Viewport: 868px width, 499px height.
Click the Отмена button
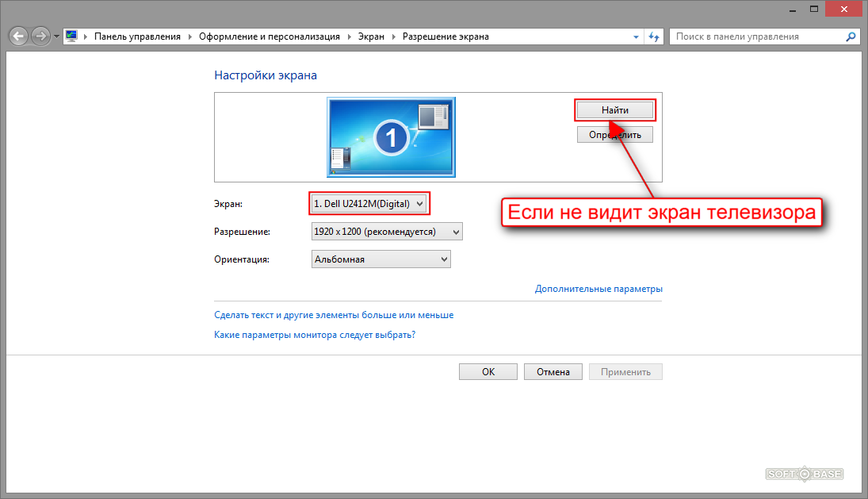(x=553, y=371)
